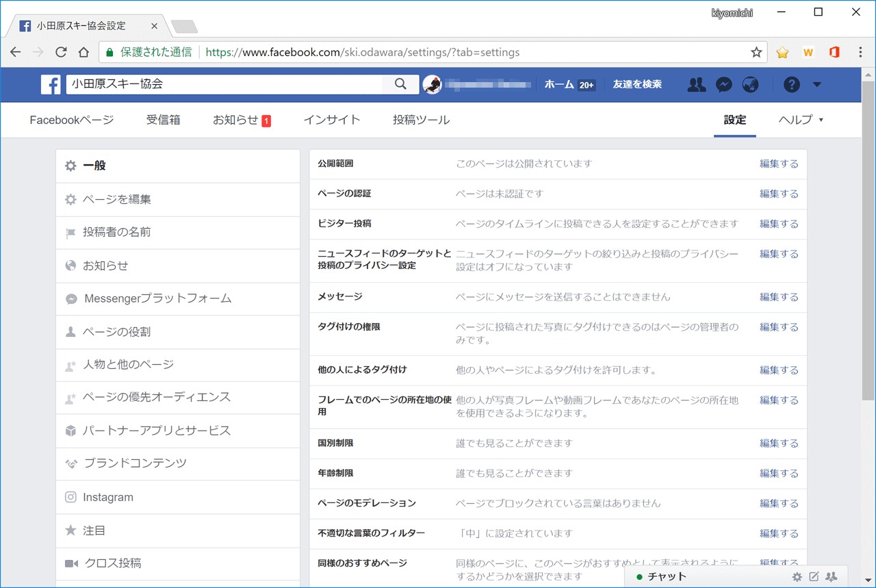The image size is (876, 588).
Task: Select ページの役割 in the sidebar
Action: point(178,331)
